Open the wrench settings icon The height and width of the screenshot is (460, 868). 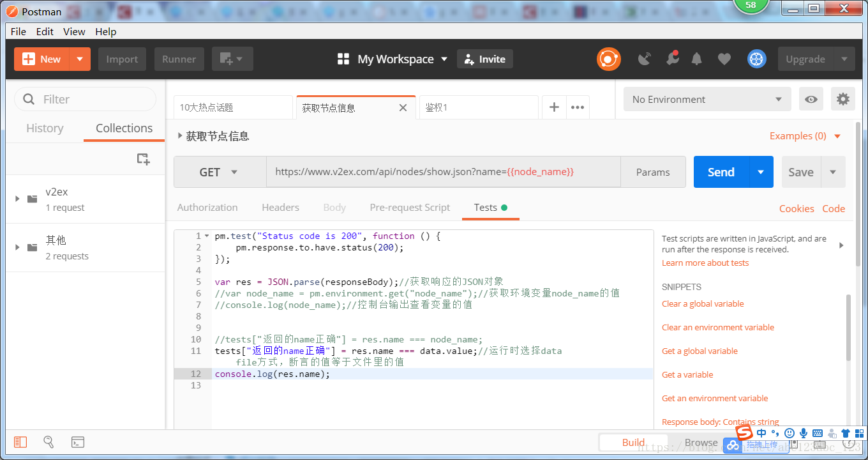672,59
